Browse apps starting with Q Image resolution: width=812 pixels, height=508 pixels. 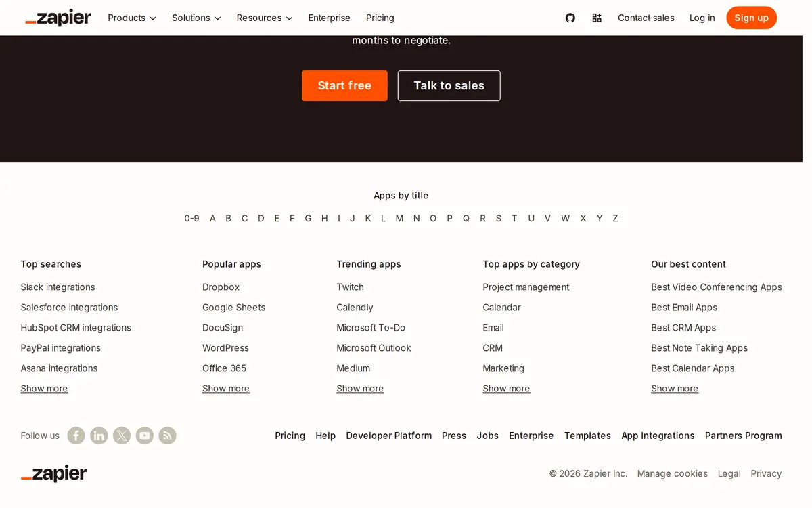(466, 218)
